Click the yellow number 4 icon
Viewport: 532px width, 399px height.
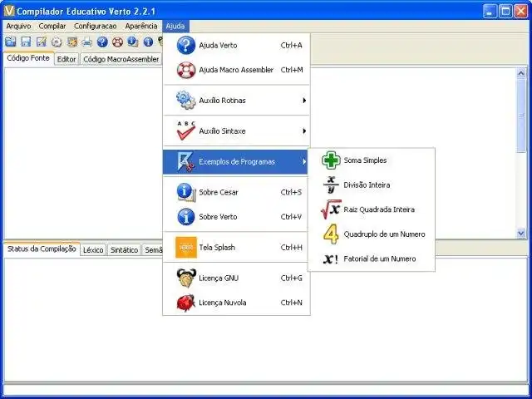coord(331,234)
